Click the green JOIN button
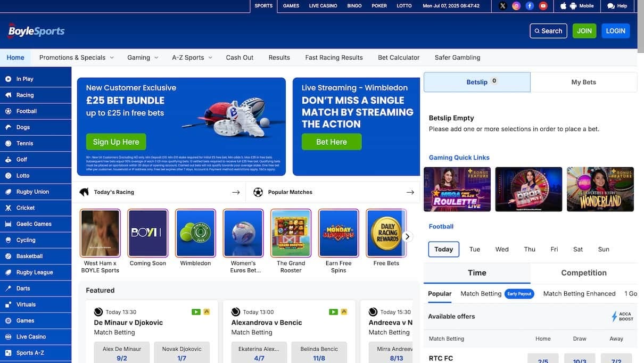644x363 pixels. pyautogui.click(x=584, y=31)
